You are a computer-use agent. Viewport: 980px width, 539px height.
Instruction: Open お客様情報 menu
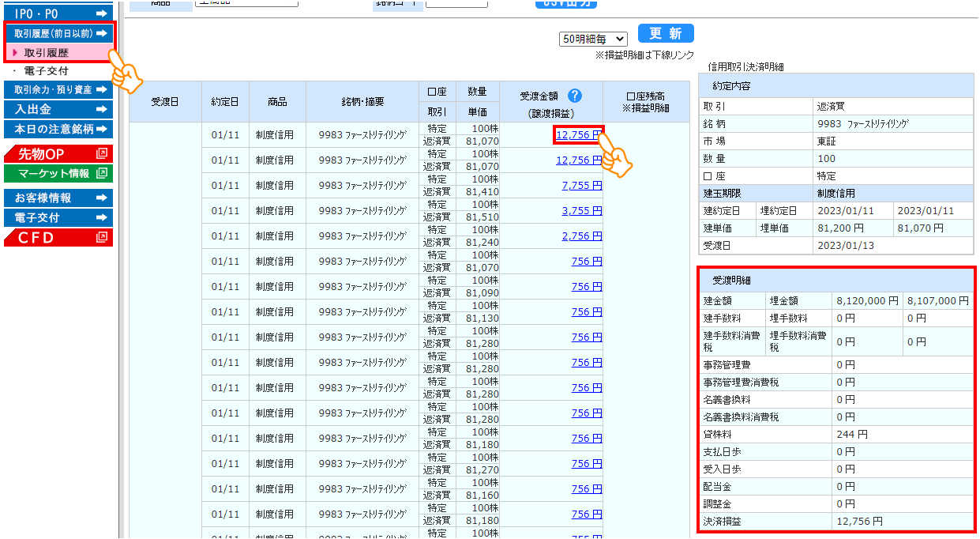click(58, 198)
